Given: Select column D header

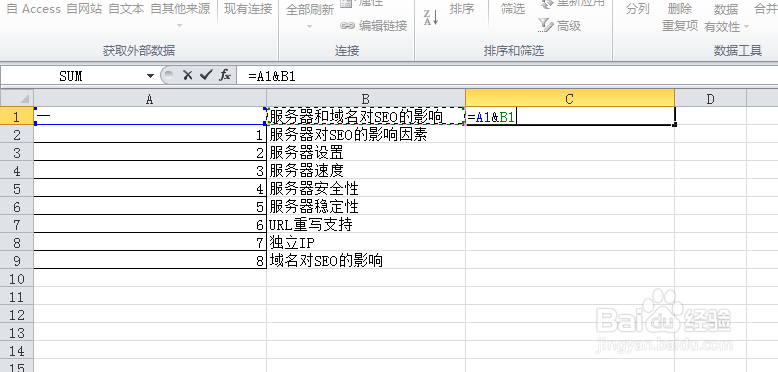Looking at the screenshot, I should 711,99.
